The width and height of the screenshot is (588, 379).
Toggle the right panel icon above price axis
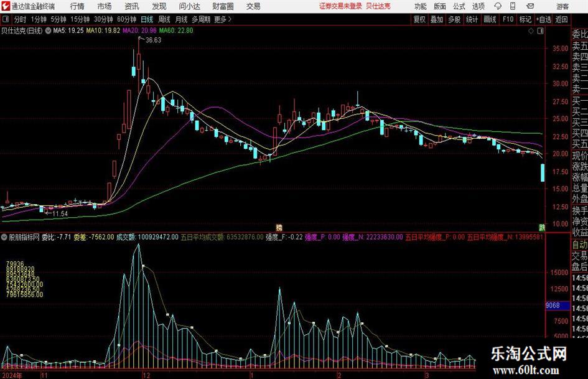[x=540, y=31]
